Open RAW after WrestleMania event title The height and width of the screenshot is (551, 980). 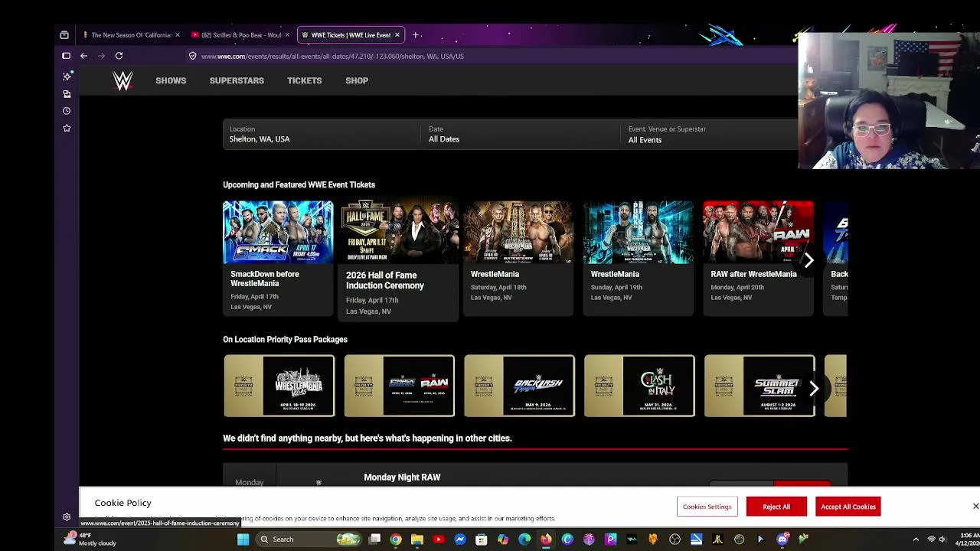click(753, 274)
